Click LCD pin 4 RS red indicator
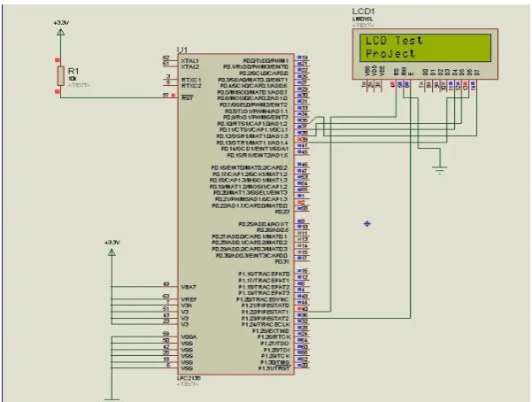Screen dimensions: 532x402 [392, 83]
